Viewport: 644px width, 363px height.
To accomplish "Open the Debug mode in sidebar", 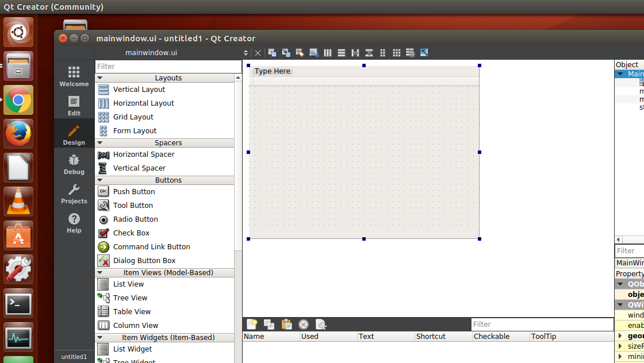I will pos(74,164).
